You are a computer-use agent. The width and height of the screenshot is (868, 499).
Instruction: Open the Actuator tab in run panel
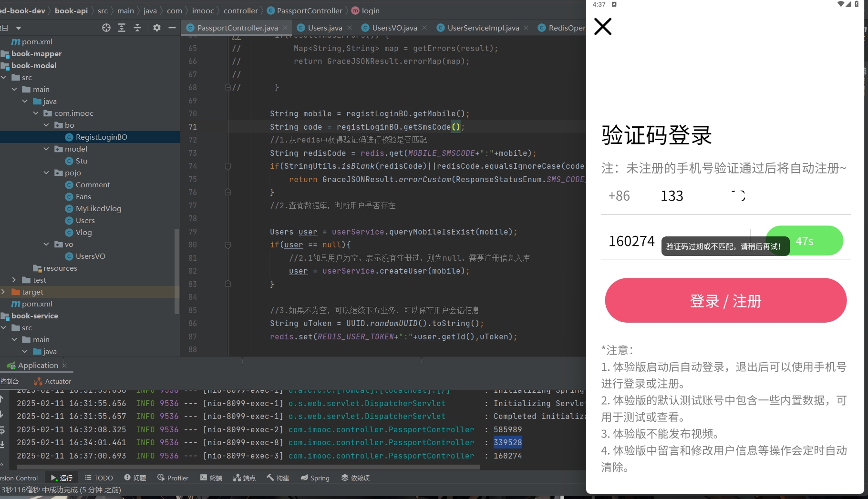click(53, 381)
